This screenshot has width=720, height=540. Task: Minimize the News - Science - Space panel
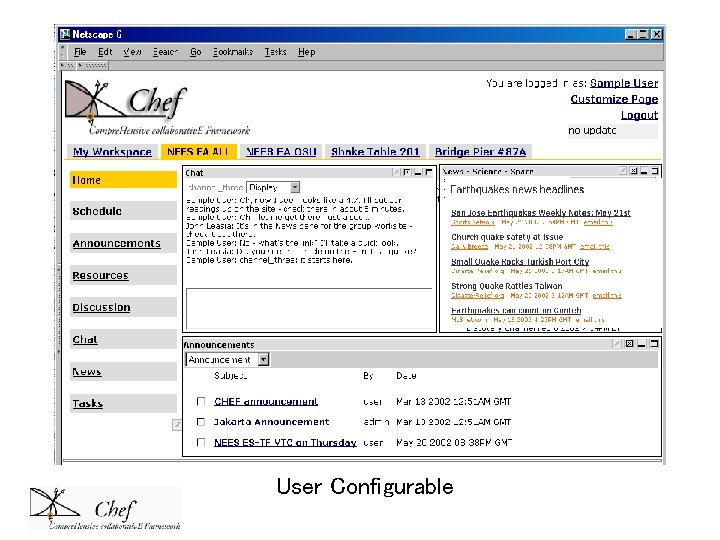(x=644, y=171)
